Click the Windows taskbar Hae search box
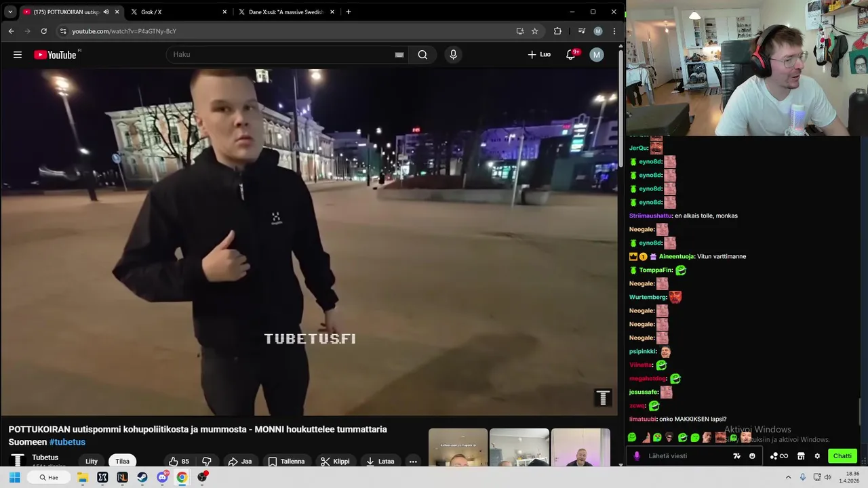Screen dimensions: 868x488 tap(47, 477)
